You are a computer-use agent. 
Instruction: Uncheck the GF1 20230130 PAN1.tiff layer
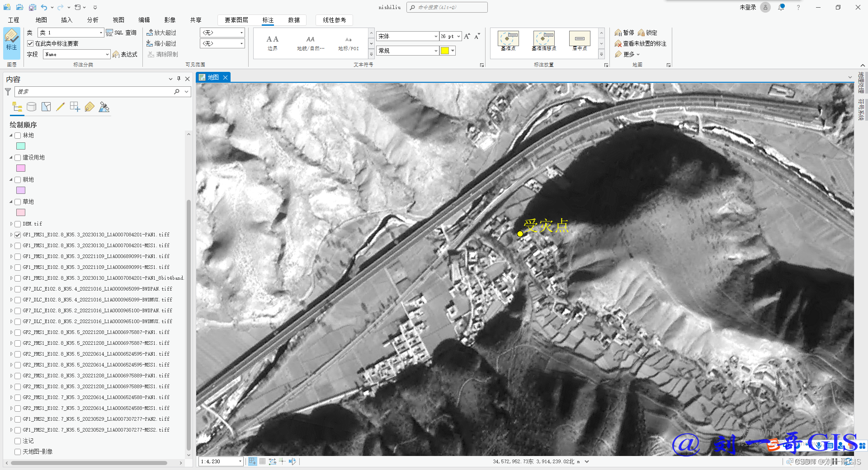pos(18,235)
